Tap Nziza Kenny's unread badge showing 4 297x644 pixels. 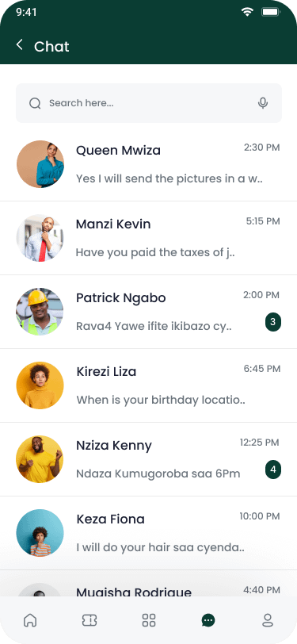[273, 470]
